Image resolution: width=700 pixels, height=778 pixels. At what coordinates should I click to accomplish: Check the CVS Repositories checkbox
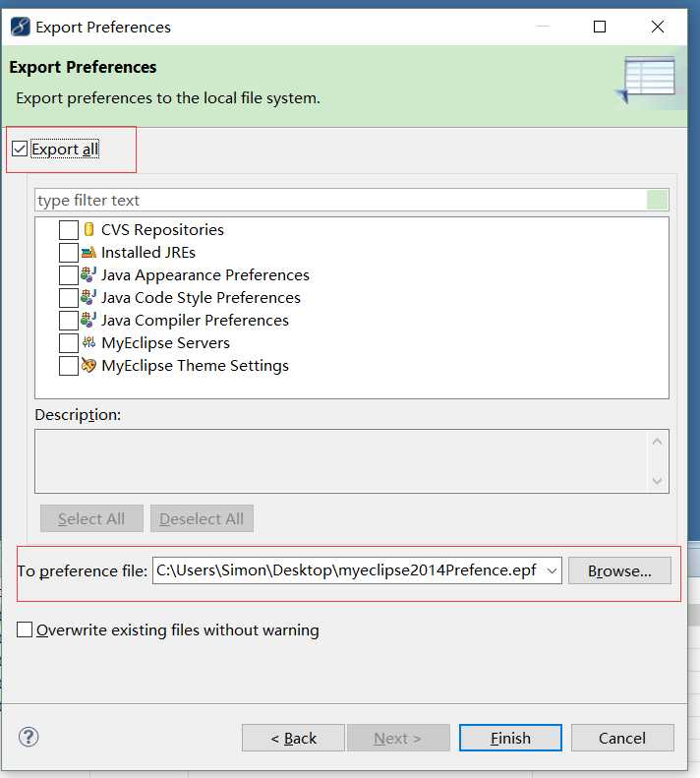coord(69,230)
